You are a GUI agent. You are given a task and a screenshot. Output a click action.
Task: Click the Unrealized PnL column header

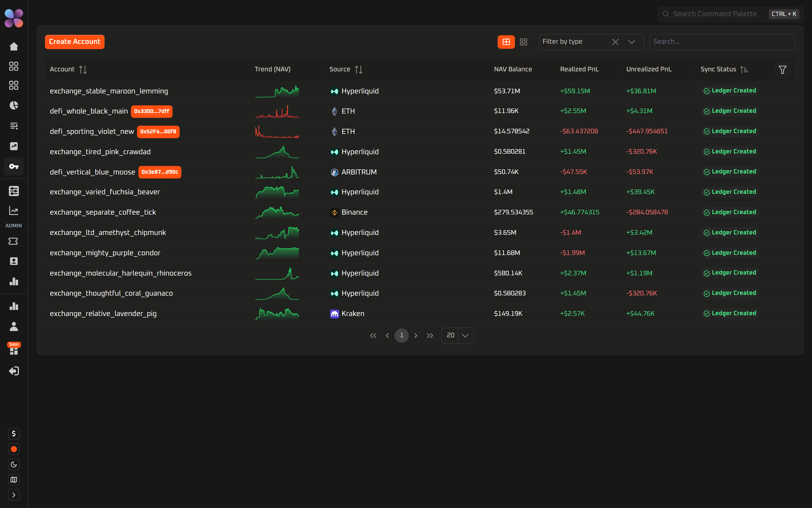click(649, 69)
